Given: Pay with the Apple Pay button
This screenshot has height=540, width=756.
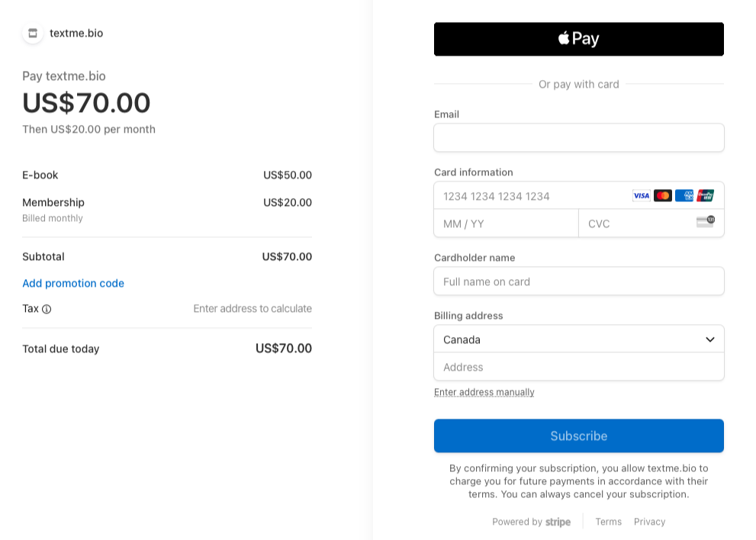Looking at the screenshot, I should click(x=578, y=39).
